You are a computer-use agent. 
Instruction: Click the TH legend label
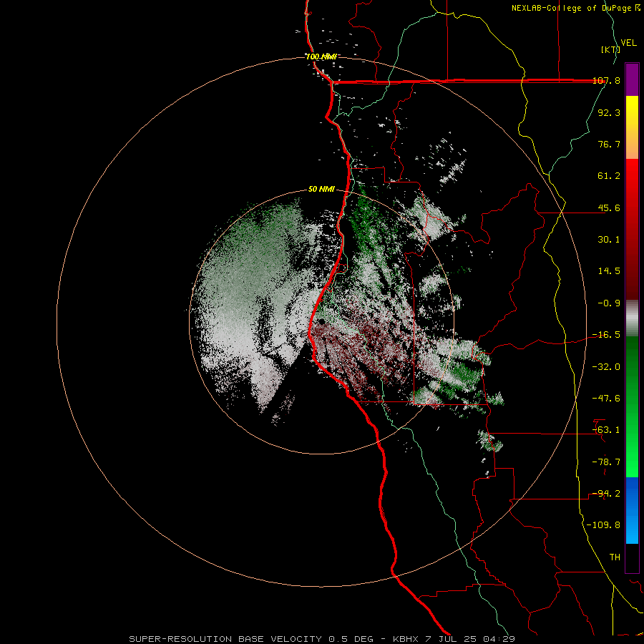point(615,557)
